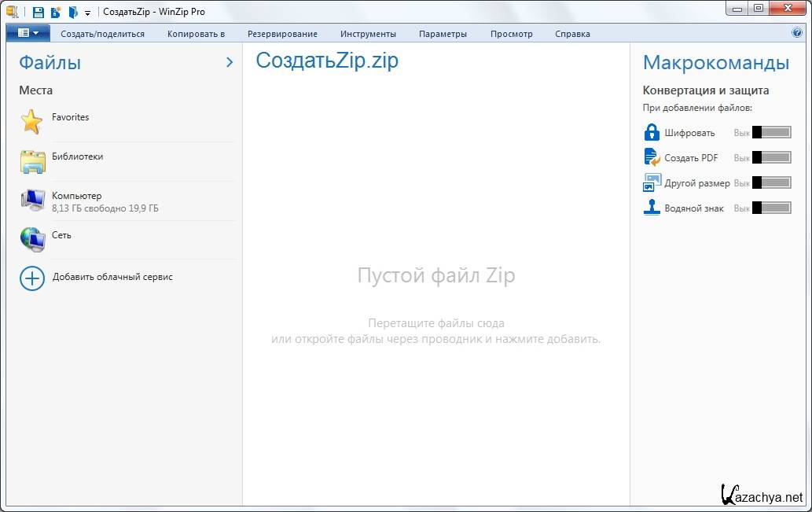Screen dimensions: 812x512
Task: Click the new Zip file icon
Action: 56,12
